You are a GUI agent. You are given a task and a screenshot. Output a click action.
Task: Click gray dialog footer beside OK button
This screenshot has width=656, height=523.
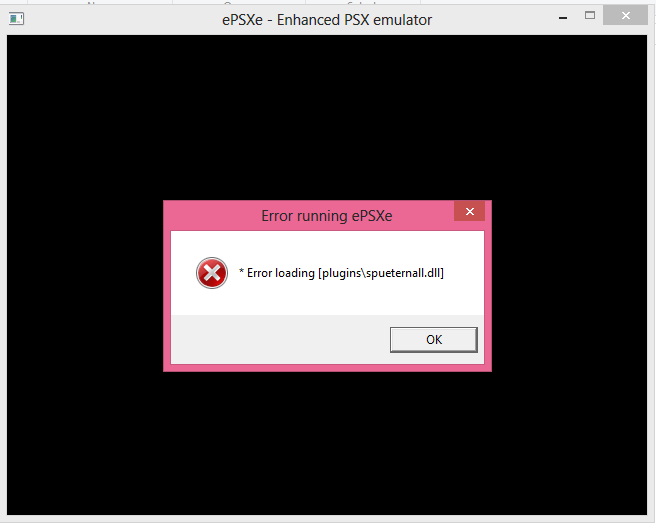tap(280, 339)
